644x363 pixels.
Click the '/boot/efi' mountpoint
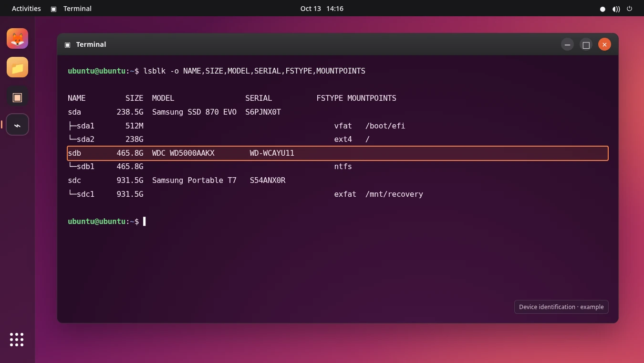(385, 126)
